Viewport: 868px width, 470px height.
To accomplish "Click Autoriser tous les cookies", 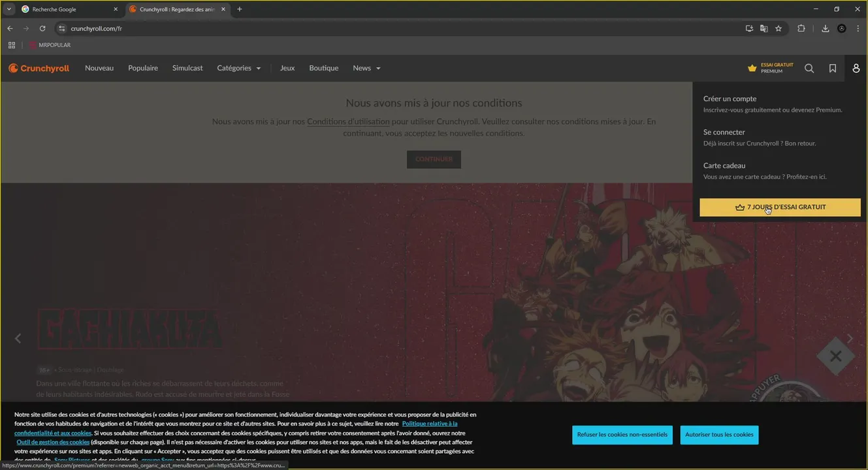I will tap(719, 435).
